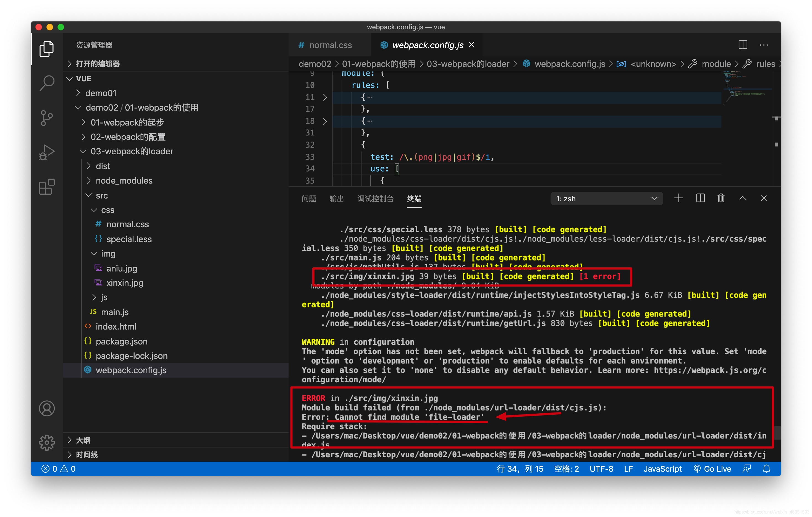This screenshot has height=517, width=812.
Task: Open package-lock.json in the explorer
Action: pos(176,356)
